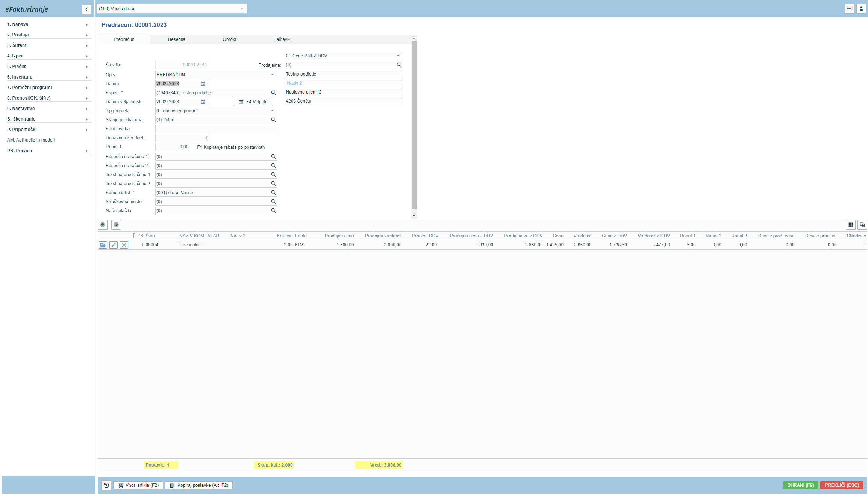Search for Kupec with the magnifier icon
This screenshot has width=868, height=494.
tap(273, 93)
